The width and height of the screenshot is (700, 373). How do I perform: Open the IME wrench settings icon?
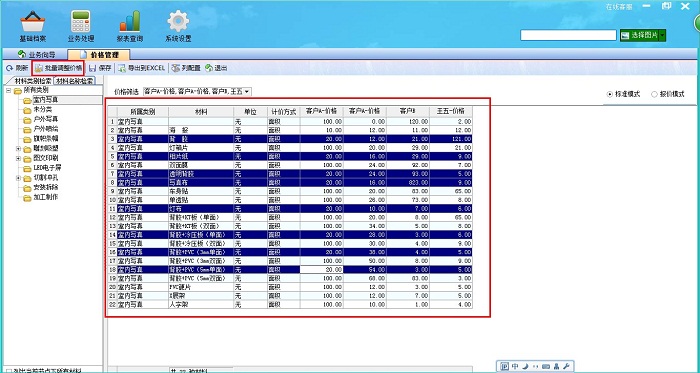(x=566, y=366)
